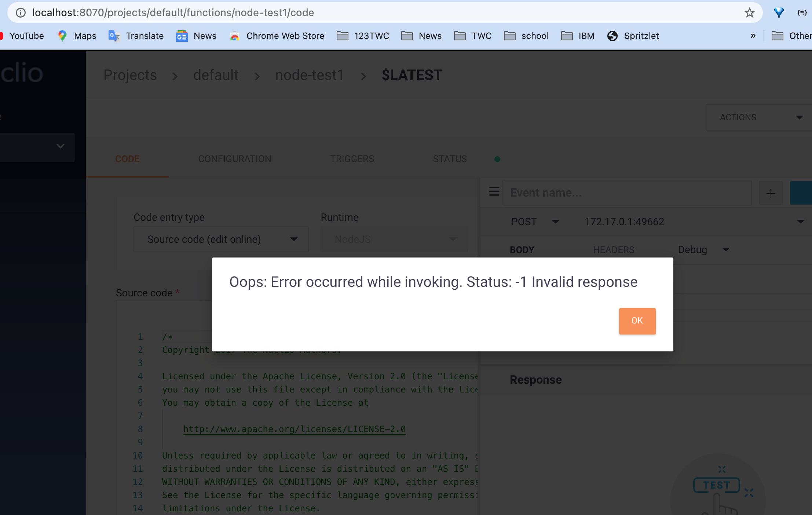Screen dimensions: 812x515
Task: Add a new test event with the plus icon
Action: click(771, 193)
